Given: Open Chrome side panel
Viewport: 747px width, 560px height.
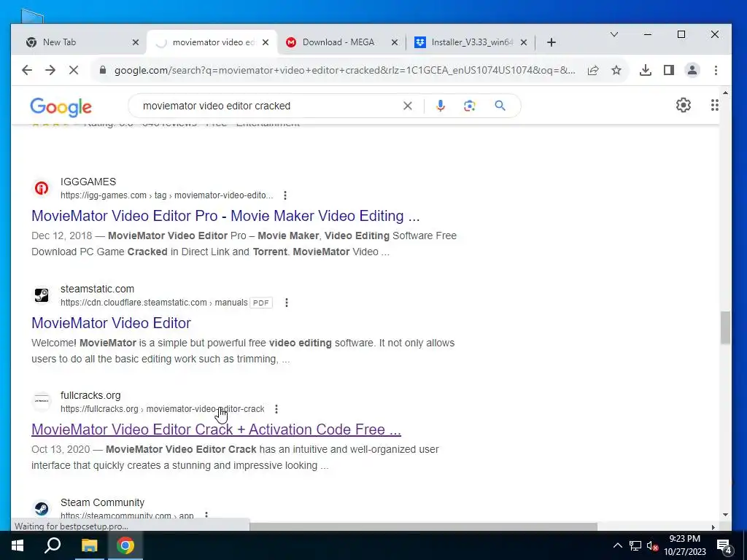Looking at the screenshot, I should click(669, 71).
